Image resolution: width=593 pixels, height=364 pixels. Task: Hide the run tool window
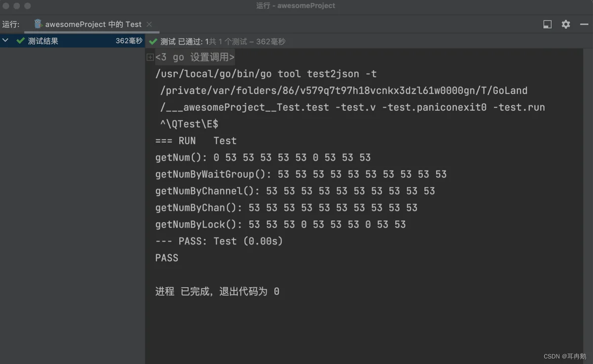[584, 24]
